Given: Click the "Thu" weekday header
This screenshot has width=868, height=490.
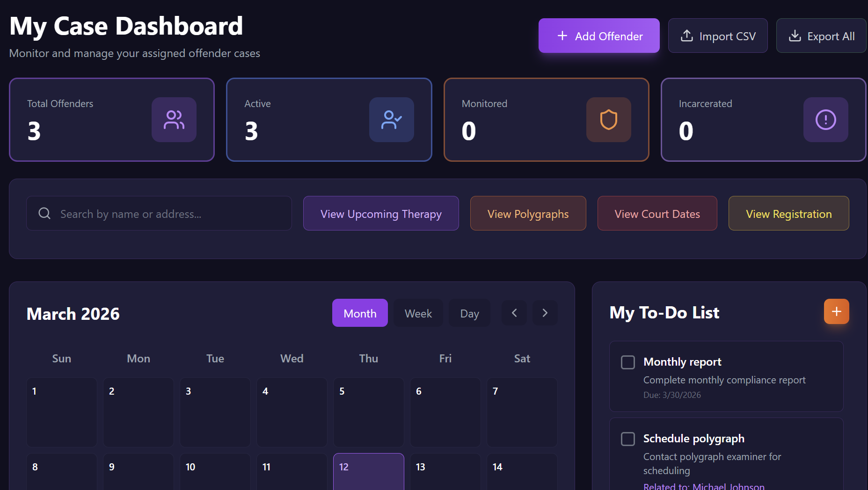Looking at the screenshot, I should click(x=369, y=359).
